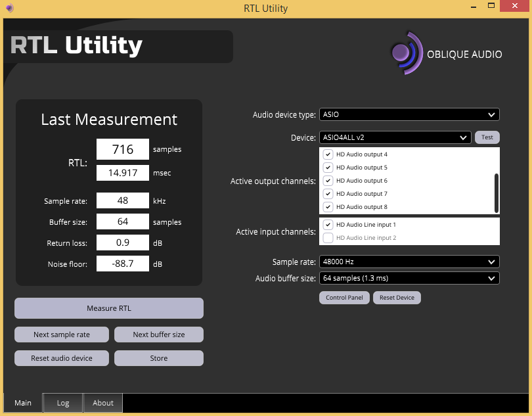This screenshot has width=532, height=416.
Task: Click the output channels list scrollbar
Action: 497,193
